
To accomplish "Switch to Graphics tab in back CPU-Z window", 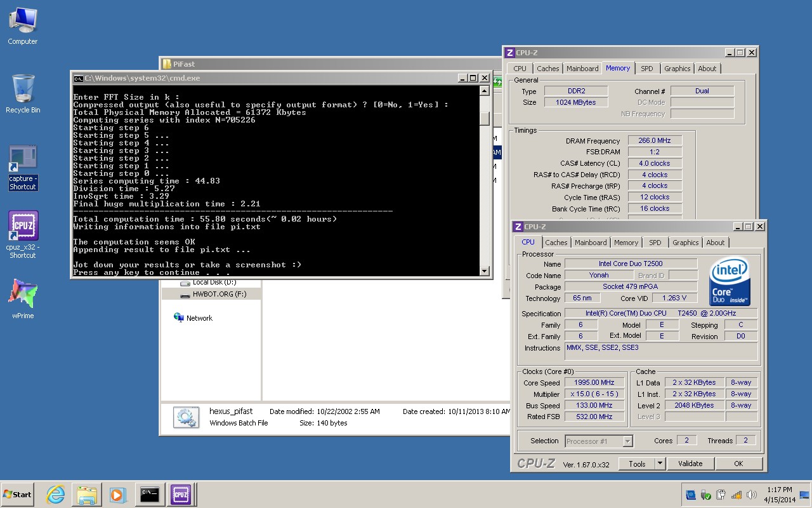I will click(678, 69).
